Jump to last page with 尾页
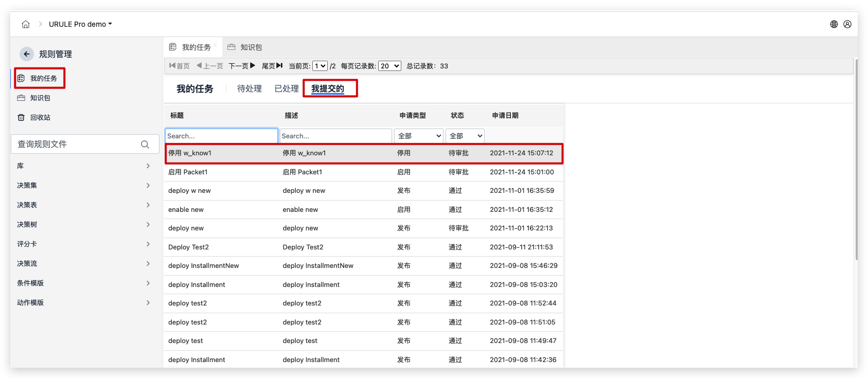 272,66
